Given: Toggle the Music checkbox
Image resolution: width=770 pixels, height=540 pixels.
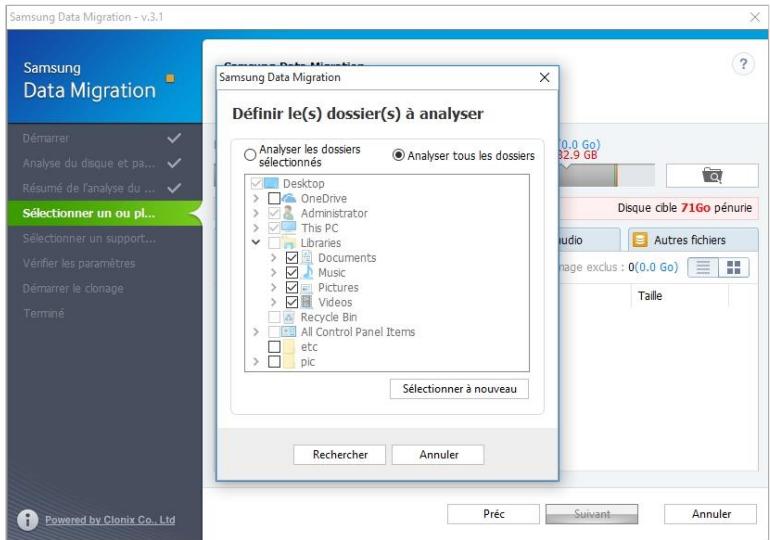Looking at the screenshot, I should (292, 272).
